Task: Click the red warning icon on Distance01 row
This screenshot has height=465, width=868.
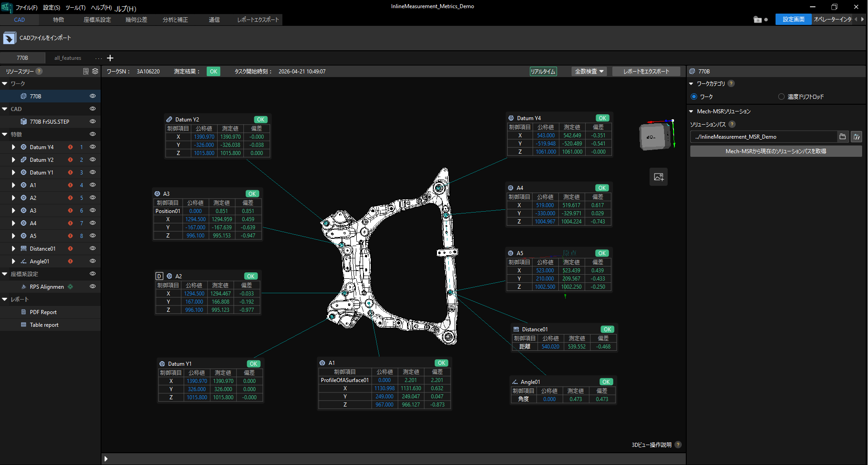Action: pyautogui.click(x=70, y=248)
